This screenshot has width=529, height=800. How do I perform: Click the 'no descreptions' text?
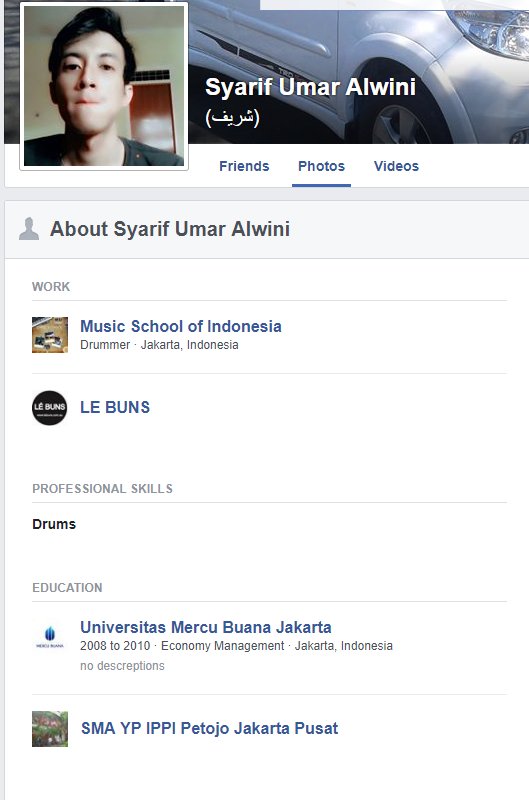pyautogui.click(x=122, y=666)
